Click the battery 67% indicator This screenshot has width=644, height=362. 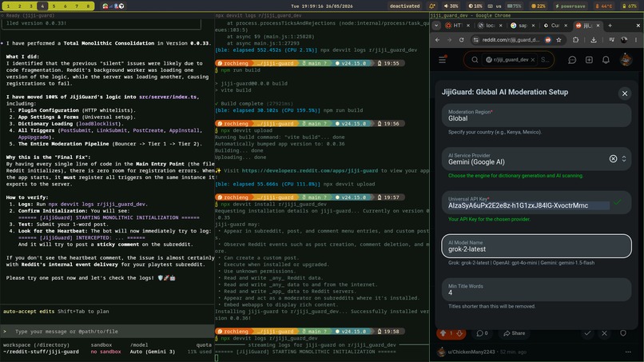coord(630,6)
